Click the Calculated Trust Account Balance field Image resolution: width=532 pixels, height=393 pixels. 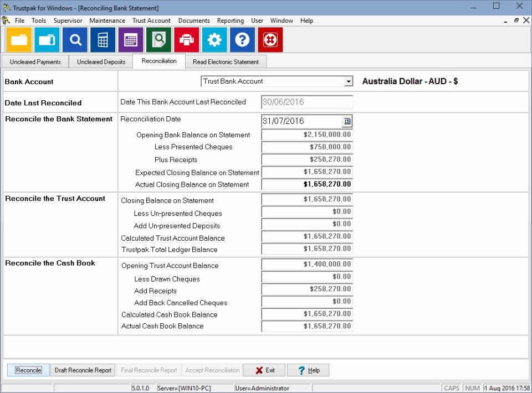[307, 236]
